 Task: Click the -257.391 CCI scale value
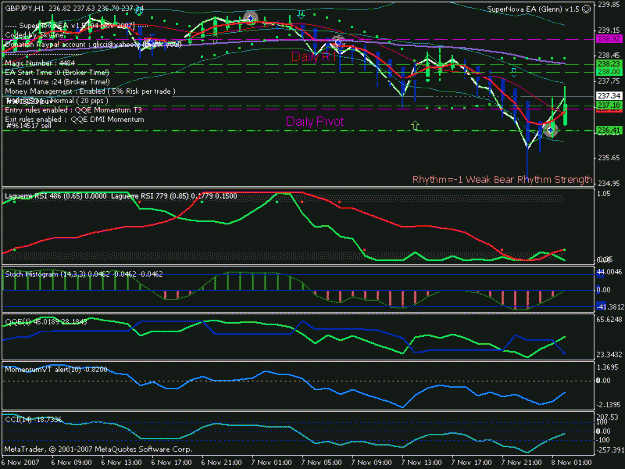[609, 450]
